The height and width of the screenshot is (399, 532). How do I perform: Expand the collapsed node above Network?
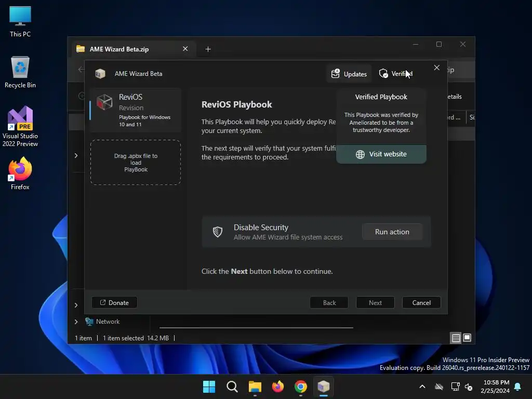(x=76, y=305)
